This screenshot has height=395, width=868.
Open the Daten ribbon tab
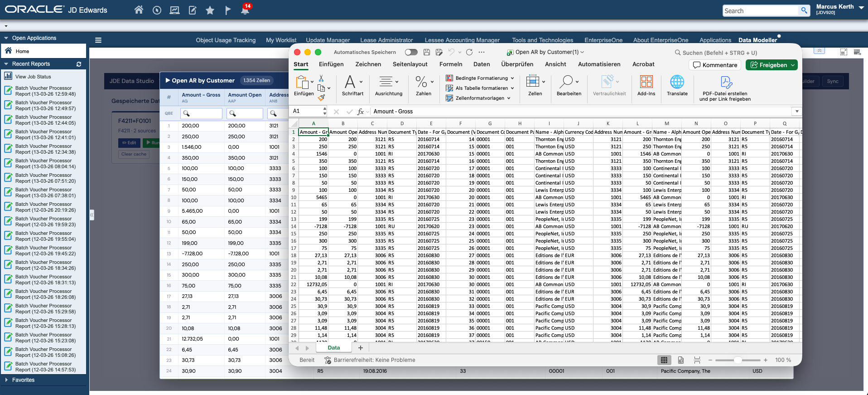coord(482,64)
